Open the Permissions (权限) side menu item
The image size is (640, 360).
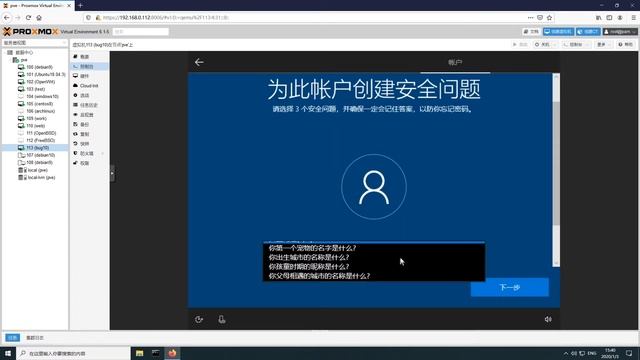pyautogui.click(x=84, y=163)
